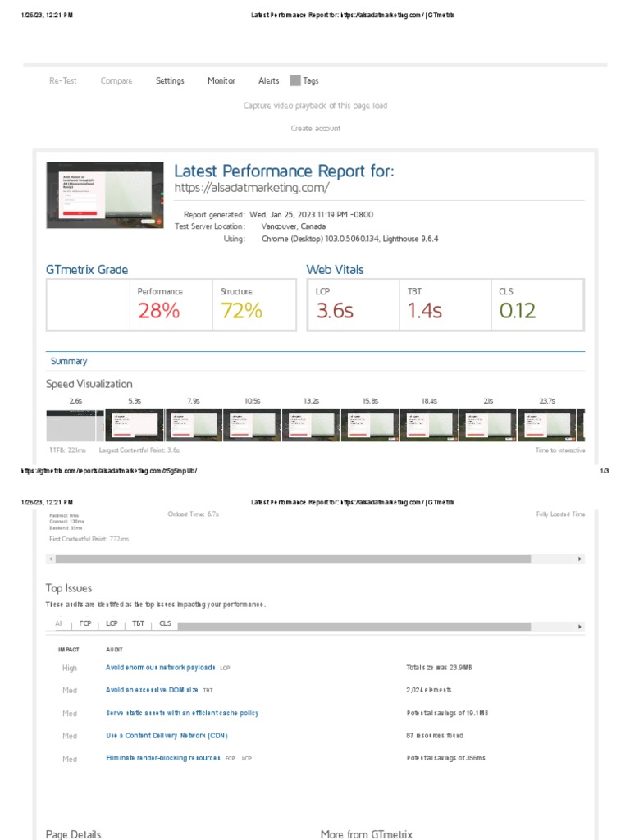Click left arrow of speed visualization scrollbar
Viewport: 630px width, 840px height.
[x=51, y=559]
